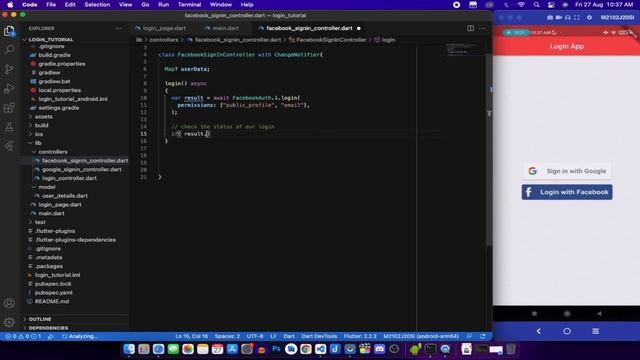Tap Login with Facebook button
This screenshot has width=640, height=360.
click(x=567, y=192)
